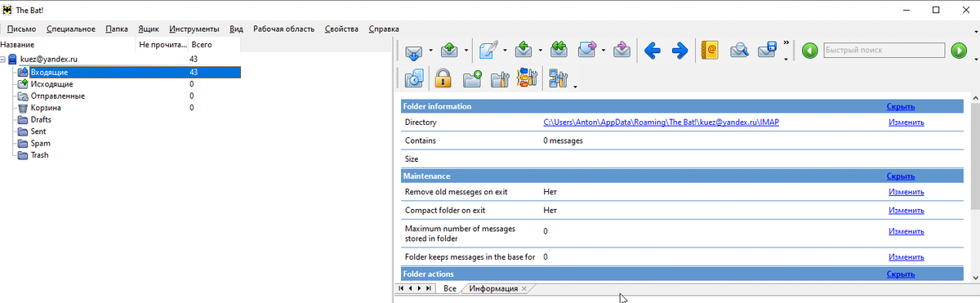Click Изменить link for Directory

coord(906,123)
